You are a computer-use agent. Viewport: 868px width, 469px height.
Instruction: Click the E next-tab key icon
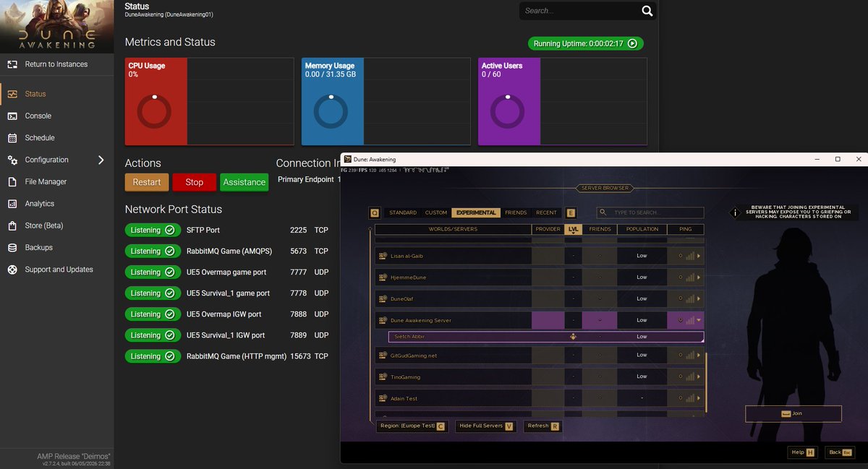point(571,213)
